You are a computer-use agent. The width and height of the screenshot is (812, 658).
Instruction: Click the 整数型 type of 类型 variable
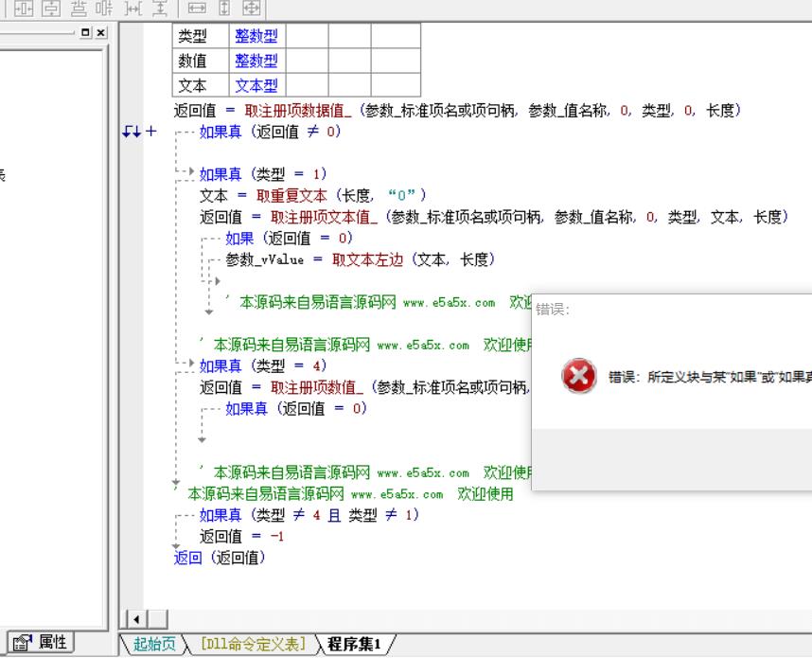tap(256, 37)
